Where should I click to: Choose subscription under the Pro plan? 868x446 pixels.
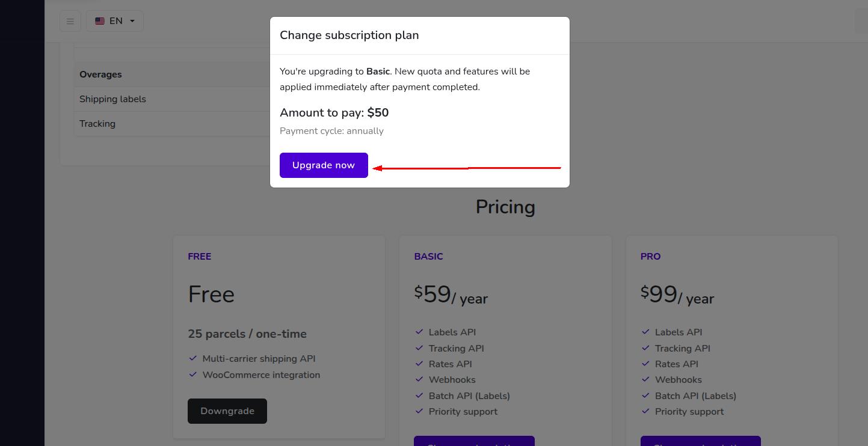(701, 441)
